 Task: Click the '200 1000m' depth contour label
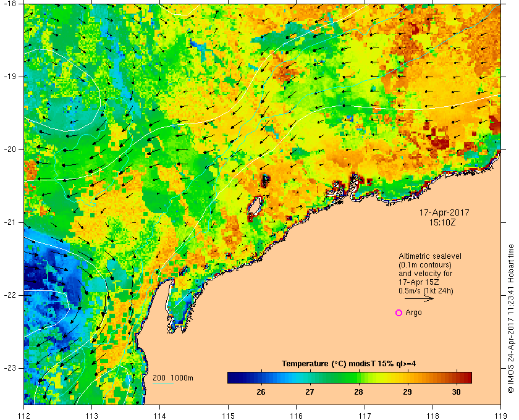[x=173, y=378]
